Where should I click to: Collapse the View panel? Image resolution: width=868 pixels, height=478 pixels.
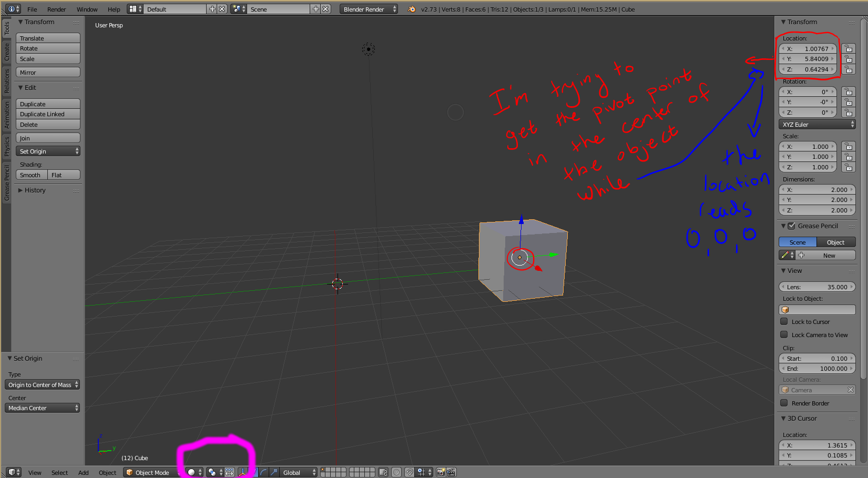point(791,271)
